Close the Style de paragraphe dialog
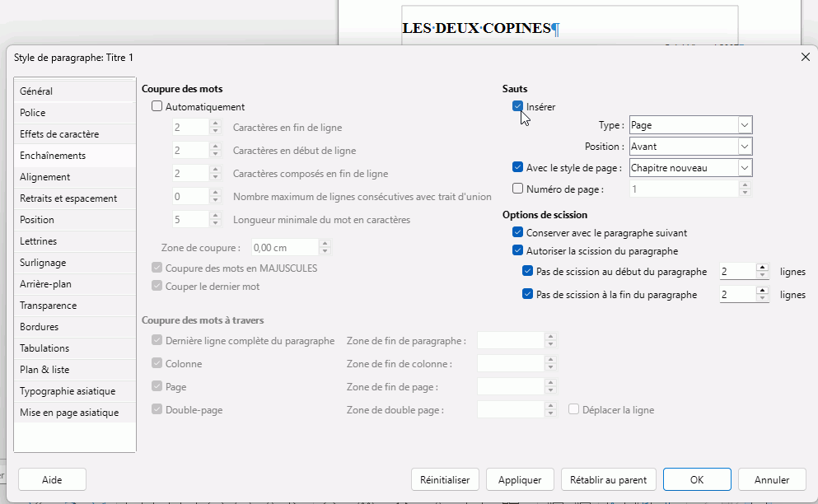818x504 pixels. [x=805, y=57]
